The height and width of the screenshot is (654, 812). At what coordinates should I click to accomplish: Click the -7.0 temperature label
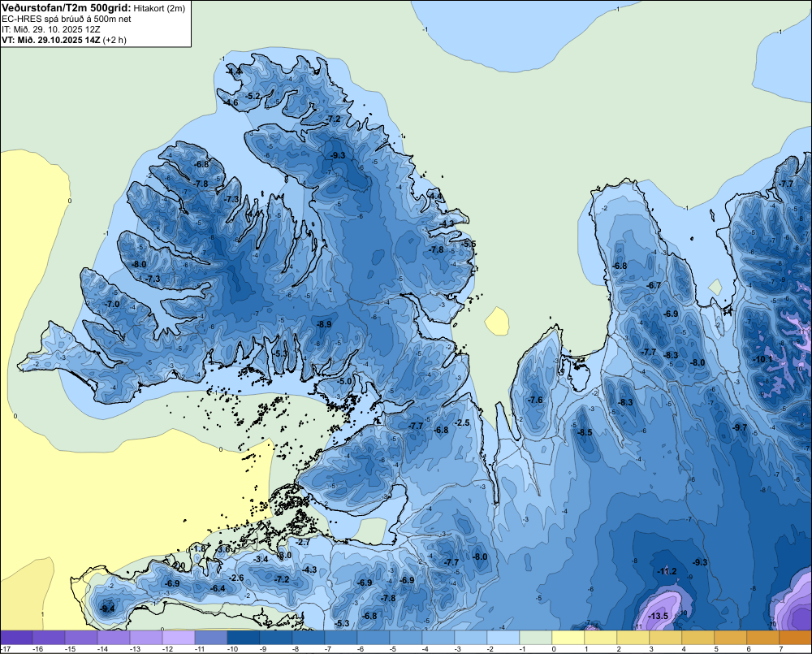coord(112,304)
